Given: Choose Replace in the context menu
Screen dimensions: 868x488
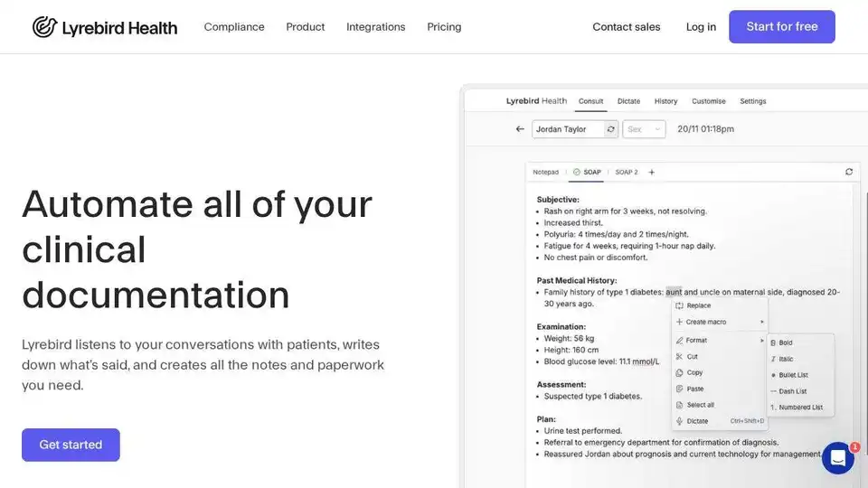Looking at the screenshot, I should (719, 305).
